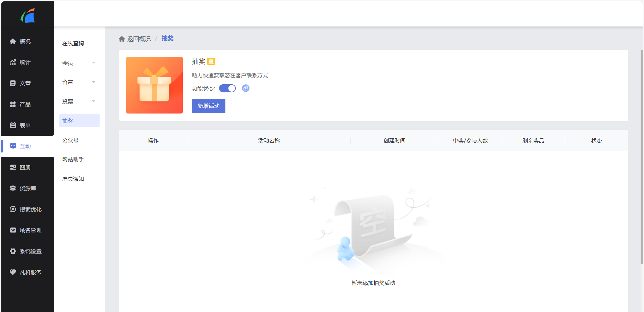Expand the 投票 submenu arrow
This screenshot has width=644, height=312.
click(x=94, y=101)
